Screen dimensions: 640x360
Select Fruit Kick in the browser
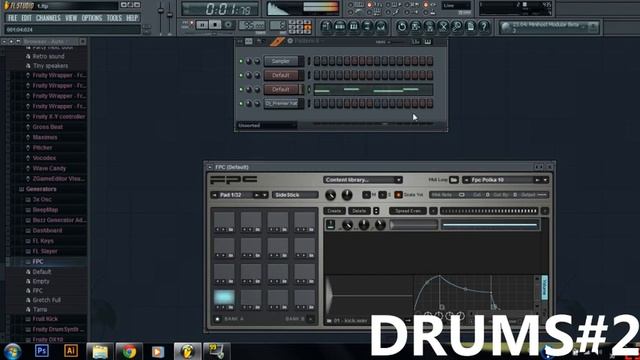pyautogui.click(x=45, y=319)
